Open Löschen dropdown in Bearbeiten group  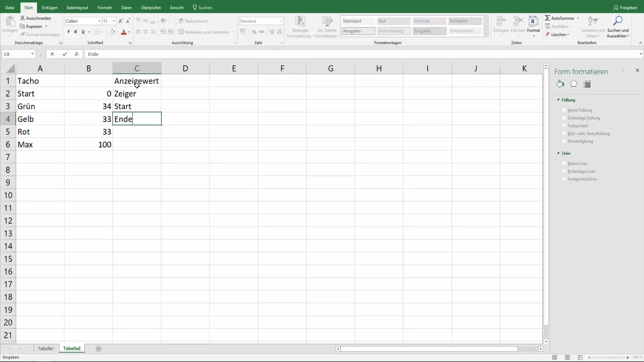[x=557, y=35]
